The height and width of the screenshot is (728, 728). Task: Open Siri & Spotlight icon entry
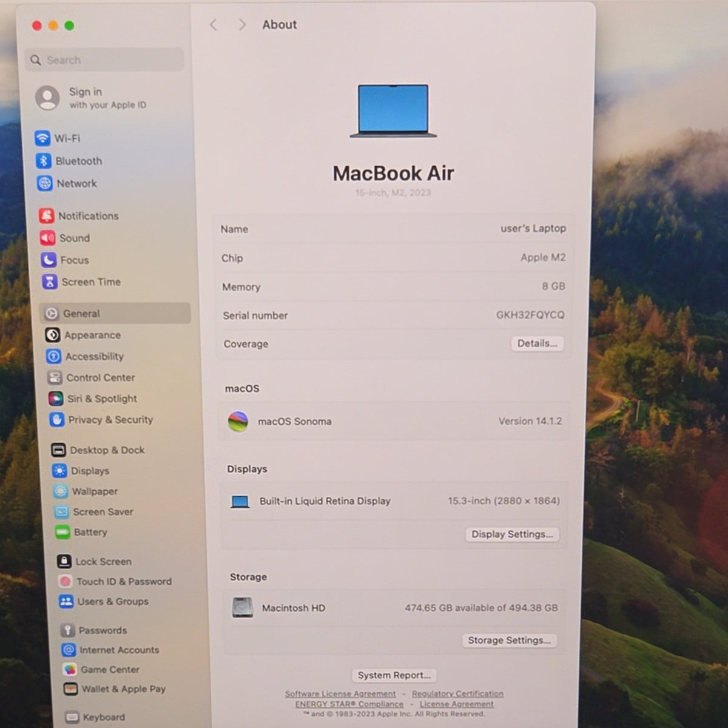tap(56, 399)
